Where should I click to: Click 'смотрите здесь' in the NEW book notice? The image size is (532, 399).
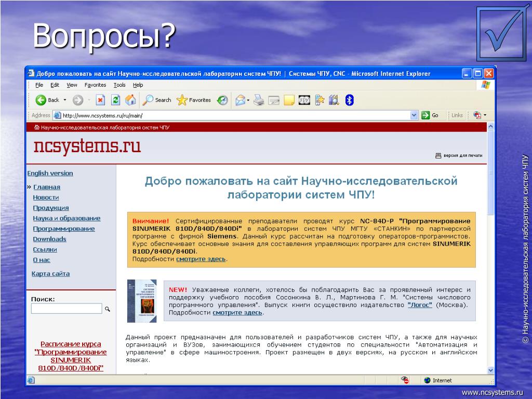[237, 312]
